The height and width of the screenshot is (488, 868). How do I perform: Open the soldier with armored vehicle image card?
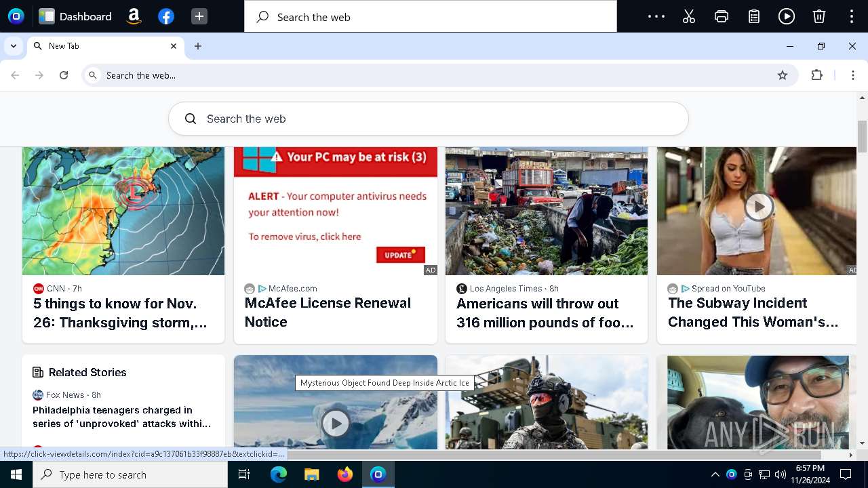coord(547,402)
